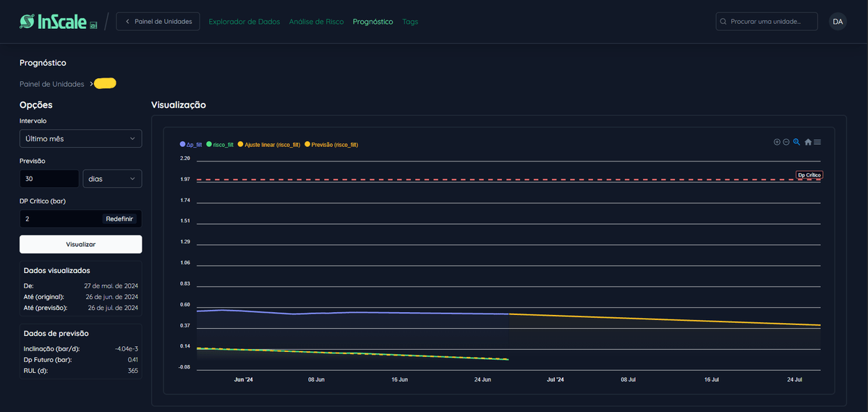Open the Intervalo Último mês dropdown
Image resolution: width=868 pixels, height=412 pixels.
pos(80,138)
